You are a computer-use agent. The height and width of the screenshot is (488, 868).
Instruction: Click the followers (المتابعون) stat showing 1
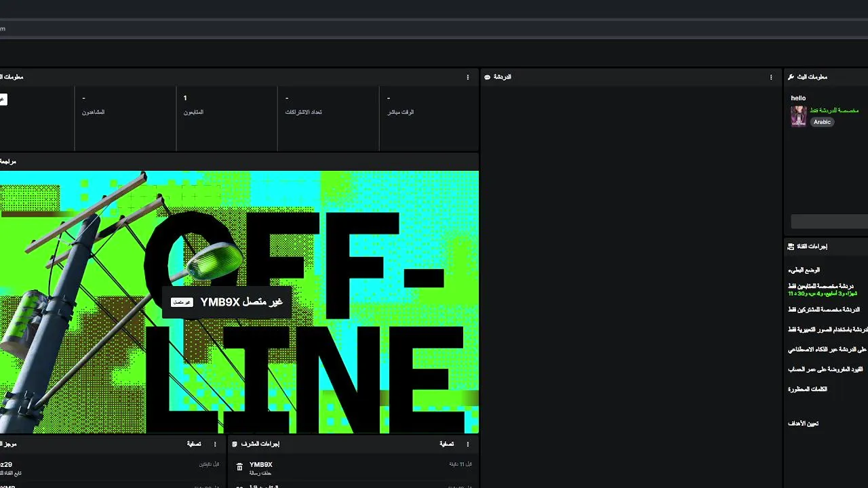(x=227, y=118)
